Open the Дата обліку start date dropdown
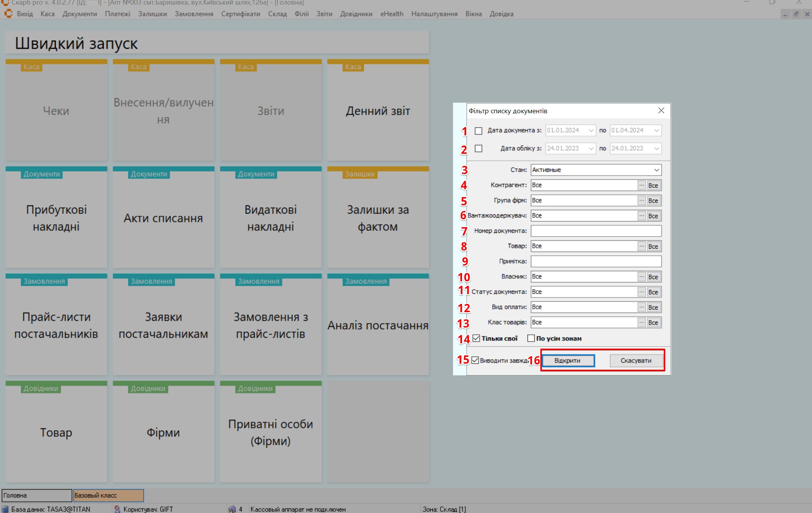The width and height of the screenshot is (812, 513). (591, 149)
